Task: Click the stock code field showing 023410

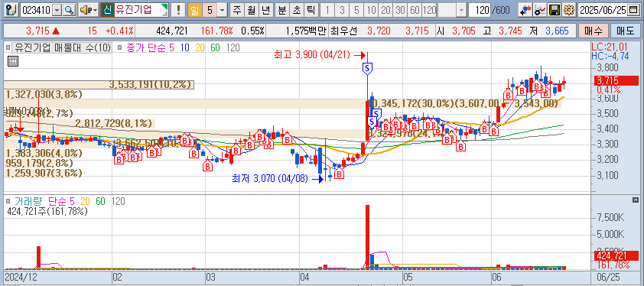Action: [x=36, y=10]
